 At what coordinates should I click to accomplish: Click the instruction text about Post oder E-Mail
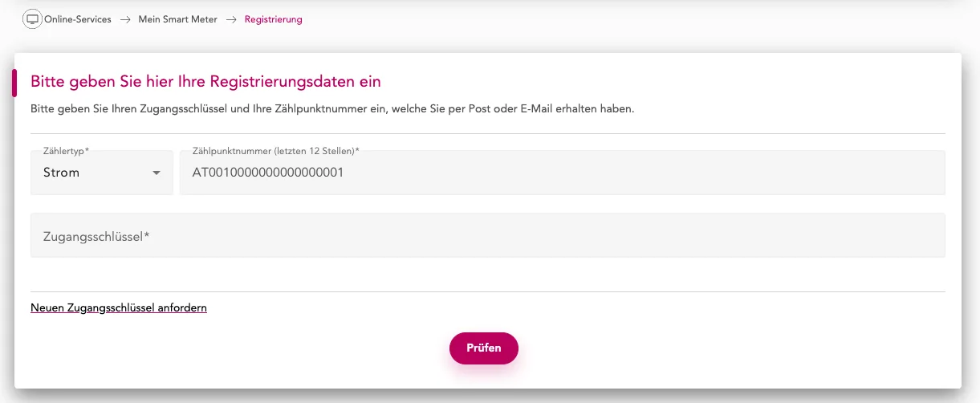(x=332, y=108)
